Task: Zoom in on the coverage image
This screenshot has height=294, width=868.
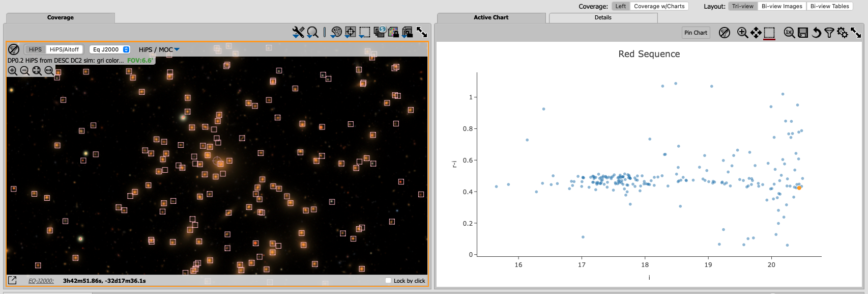Action: click(x=13, y=71)
